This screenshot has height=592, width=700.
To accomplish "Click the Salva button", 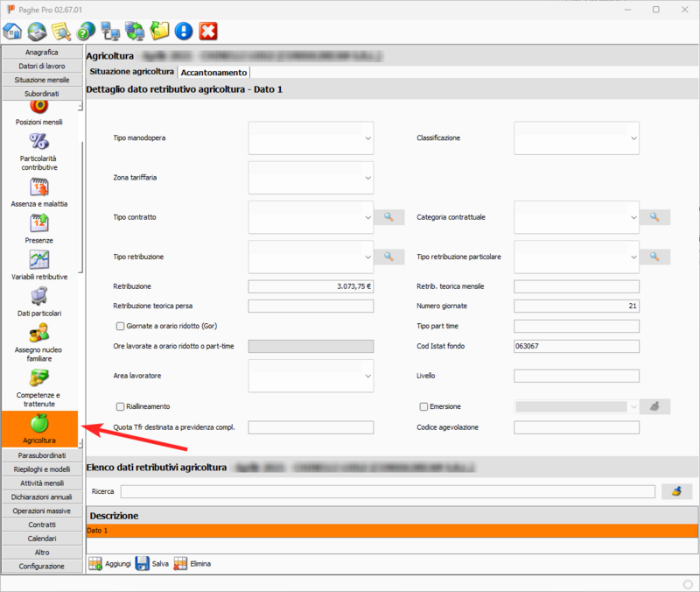I will pos(151,563).
